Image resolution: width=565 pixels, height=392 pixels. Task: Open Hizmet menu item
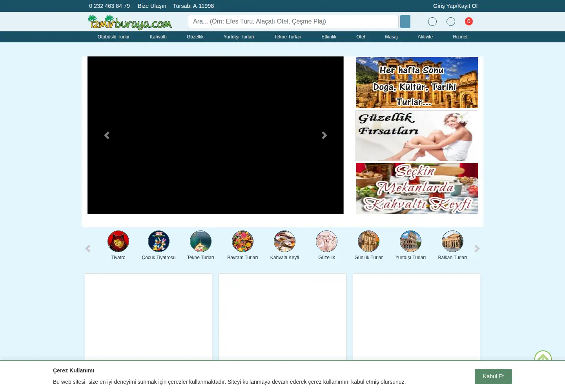tap(460, 37)
